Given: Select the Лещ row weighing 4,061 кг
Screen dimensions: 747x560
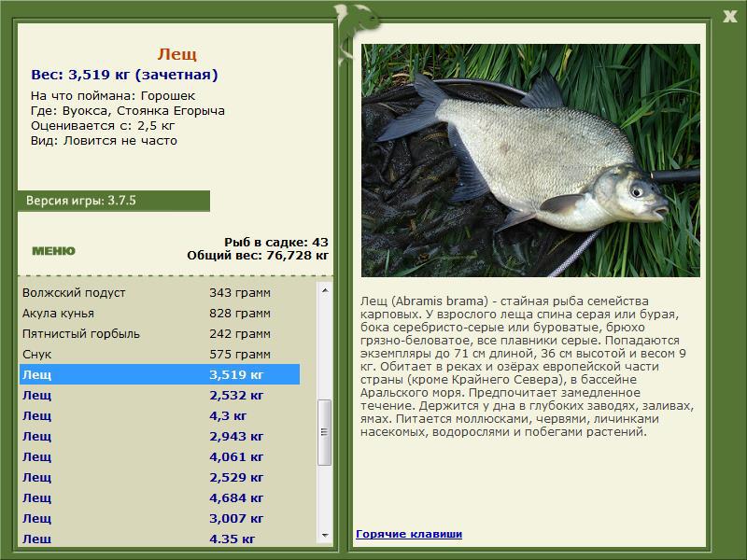Looking at the screenshot, I should (160, 456).
